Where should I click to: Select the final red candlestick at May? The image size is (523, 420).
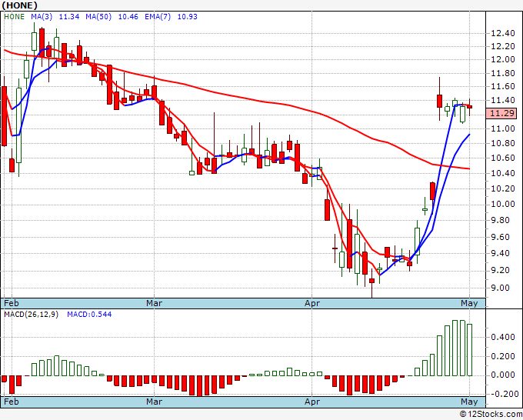tap(470, 107)
